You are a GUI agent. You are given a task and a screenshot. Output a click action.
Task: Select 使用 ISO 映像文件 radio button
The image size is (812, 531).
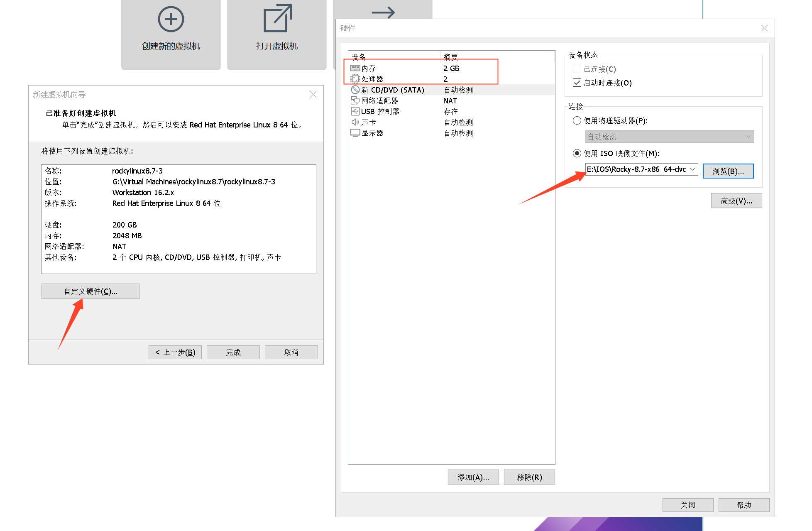[x=577, y=153]
